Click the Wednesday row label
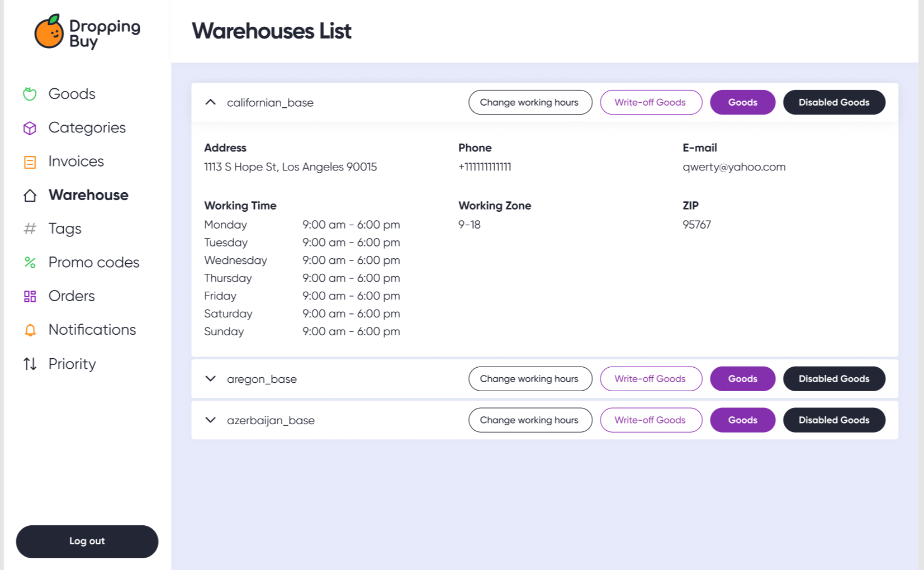This screenshot has height=570, width=924. coord(235,260)
